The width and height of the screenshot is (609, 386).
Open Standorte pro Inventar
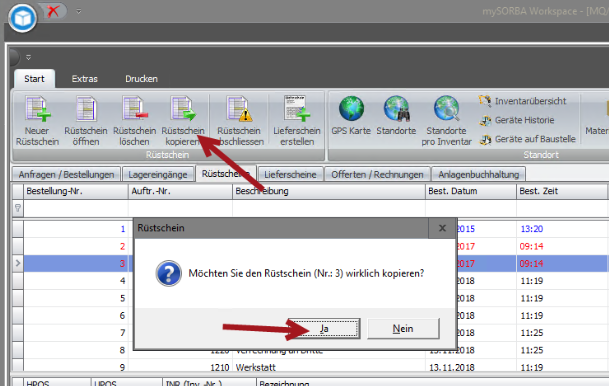[x=446, y=121]
